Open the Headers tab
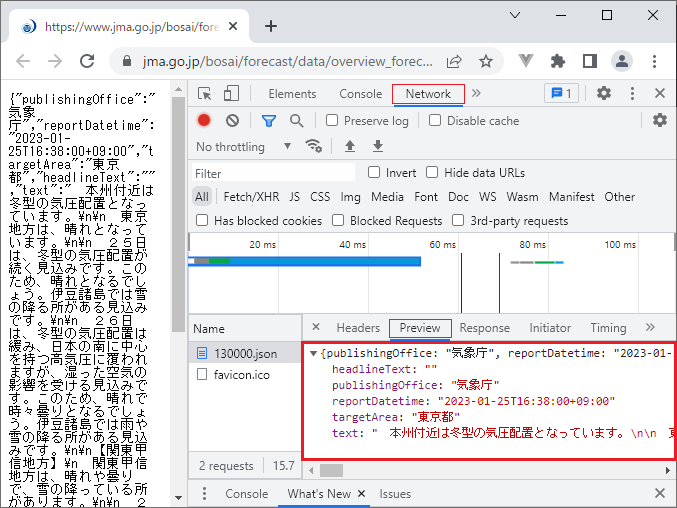The height and width of the screenshot is (508, 677). point(358,328)
